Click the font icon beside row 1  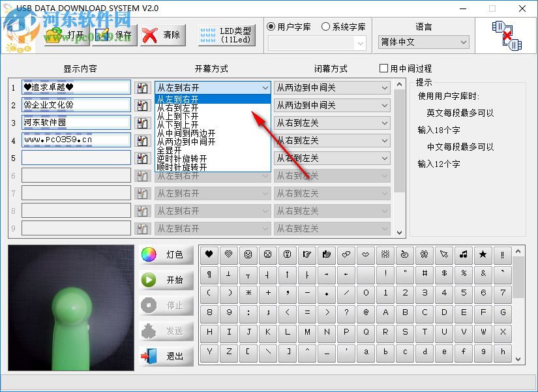(x=143, y=87)
